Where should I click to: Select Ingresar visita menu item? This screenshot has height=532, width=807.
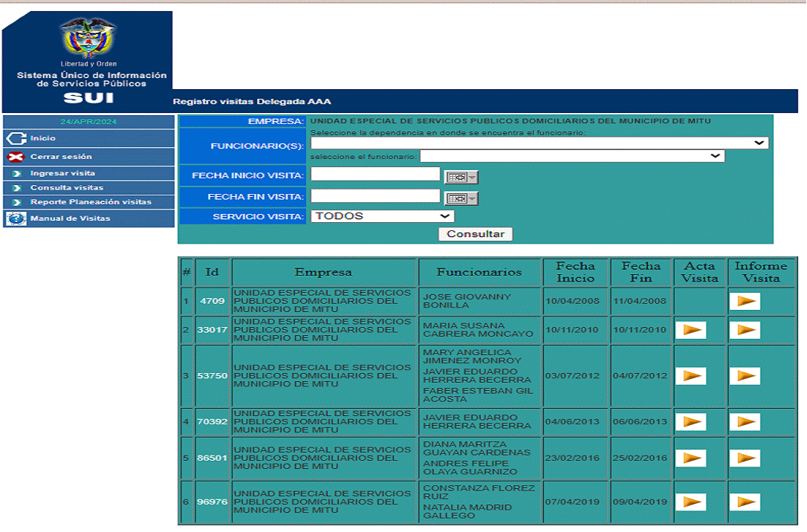coord(62,173)
